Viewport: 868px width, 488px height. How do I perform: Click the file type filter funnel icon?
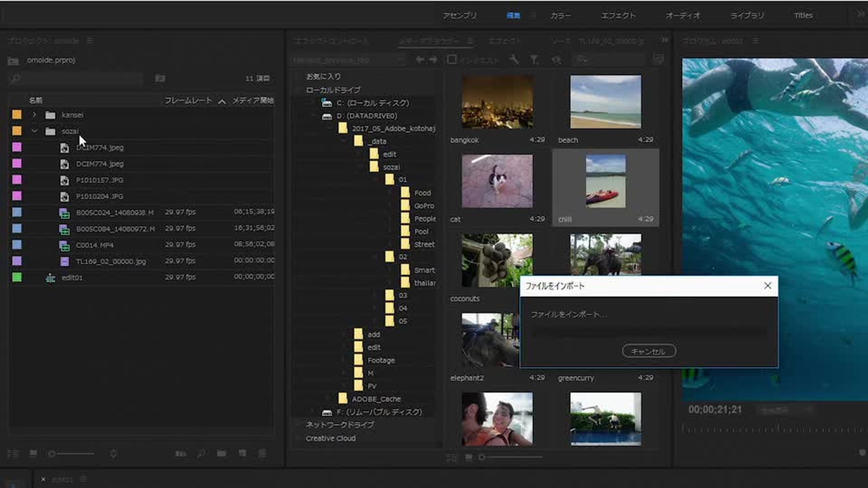click(x=534, y=60)
